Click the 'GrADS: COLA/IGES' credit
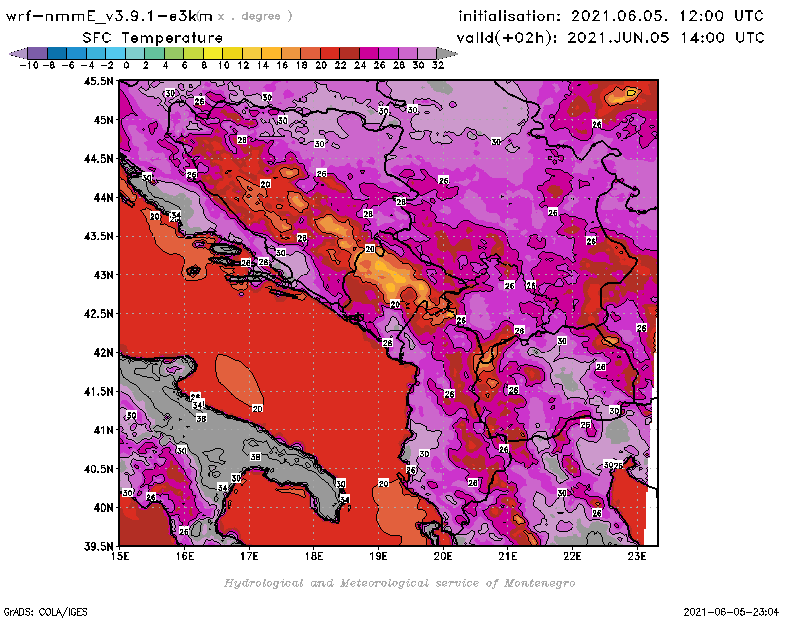 [x=45, y=612]
